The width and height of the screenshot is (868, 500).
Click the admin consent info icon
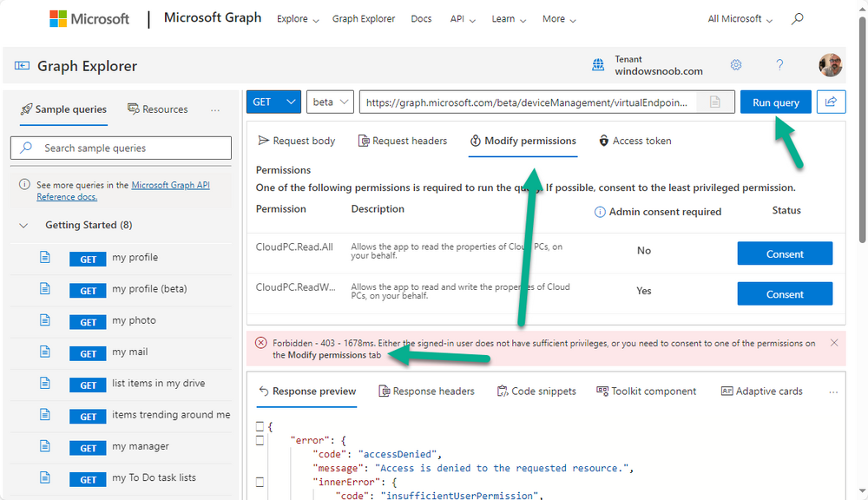tap(600, 212)
